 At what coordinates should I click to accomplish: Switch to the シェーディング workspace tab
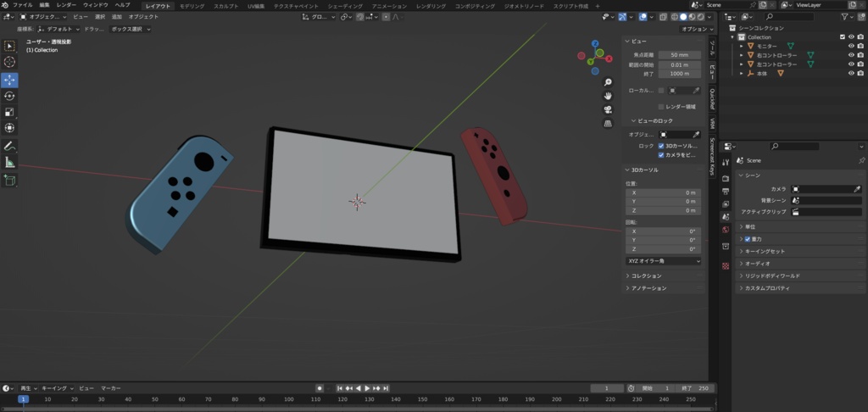click(x=346, y=6)
